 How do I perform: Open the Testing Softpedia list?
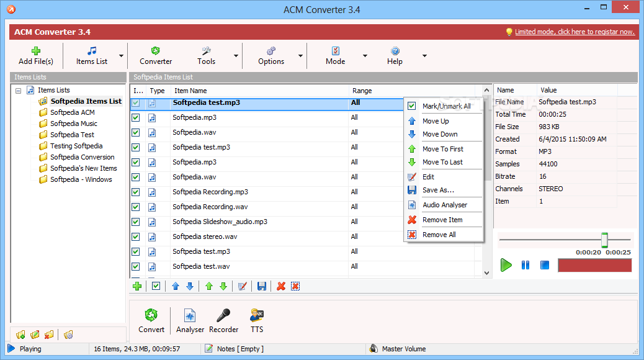click(76, 146)
